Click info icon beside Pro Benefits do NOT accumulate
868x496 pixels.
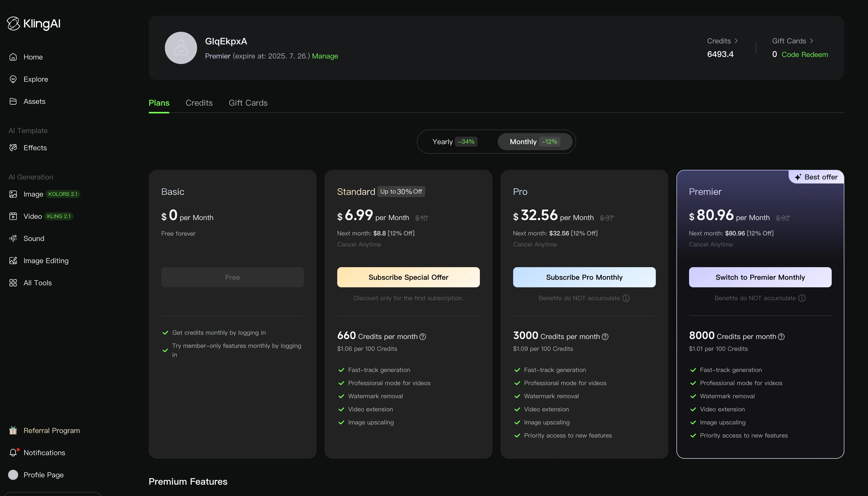click(626, 298)
